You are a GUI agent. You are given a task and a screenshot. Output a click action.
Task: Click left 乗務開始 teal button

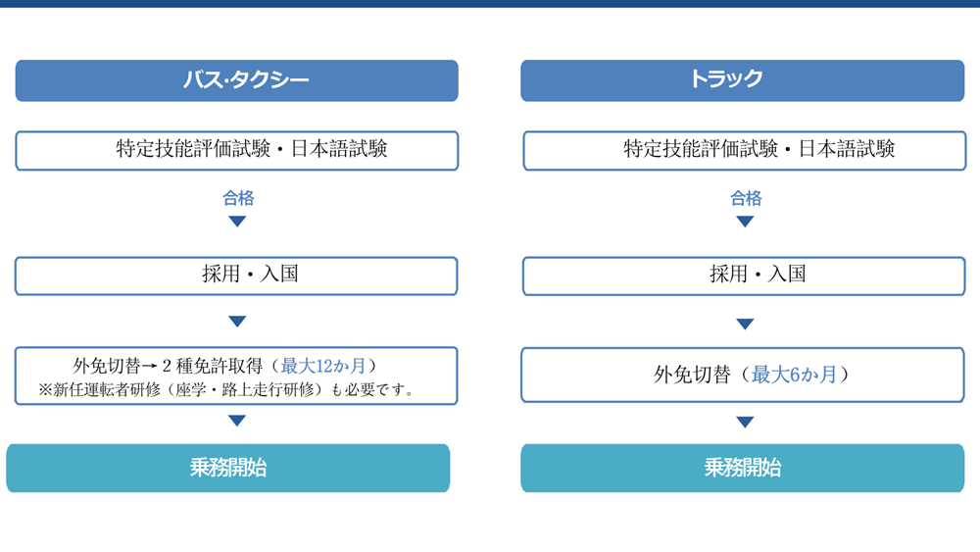228,469
